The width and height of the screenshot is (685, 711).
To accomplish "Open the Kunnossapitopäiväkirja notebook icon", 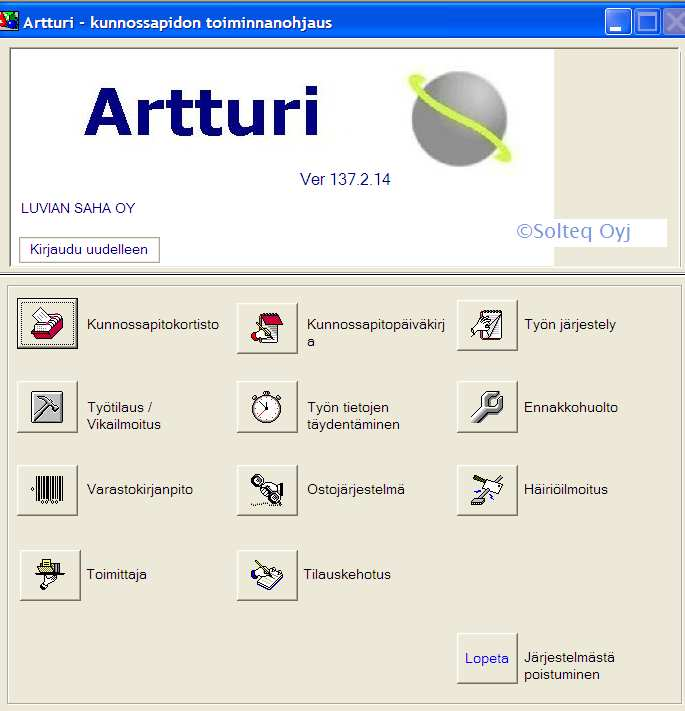I will click(x=267, y=328).
